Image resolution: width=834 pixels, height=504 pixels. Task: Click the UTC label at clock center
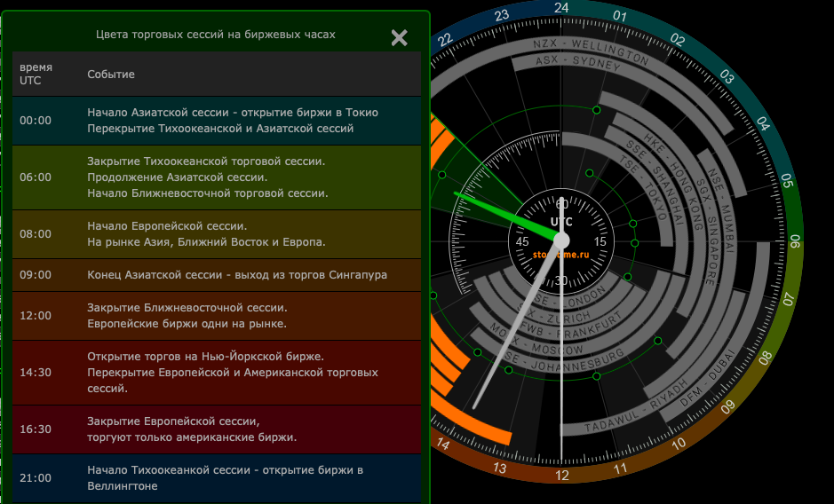(561, 222)
